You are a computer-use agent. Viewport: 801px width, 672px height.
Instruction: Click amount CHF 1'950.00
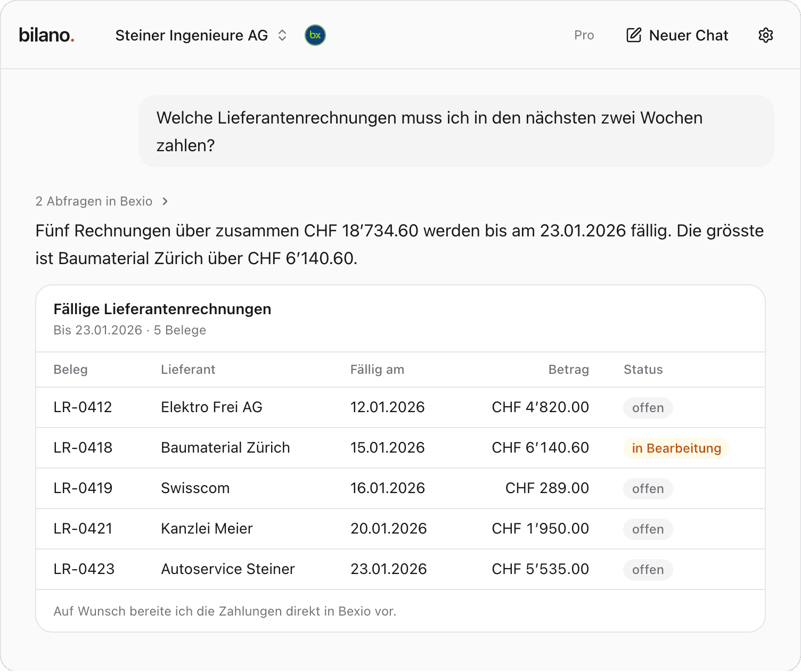point(540,529)
